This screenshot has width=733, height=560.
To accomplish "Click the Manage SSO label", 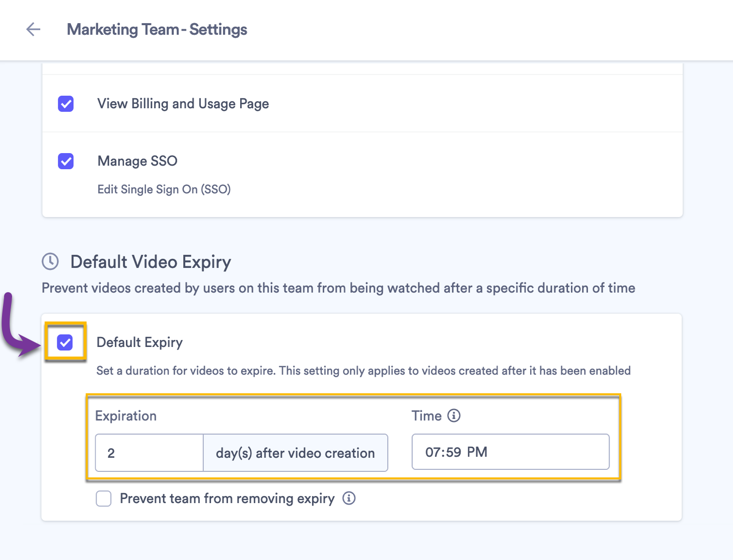I will [x=137, y=161].
